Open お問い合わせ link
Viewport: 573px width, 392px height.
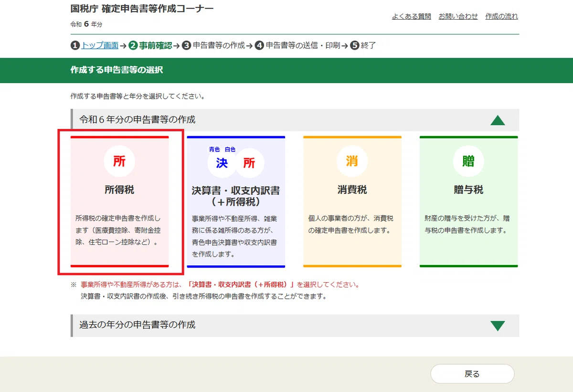[x=458, y=16]
